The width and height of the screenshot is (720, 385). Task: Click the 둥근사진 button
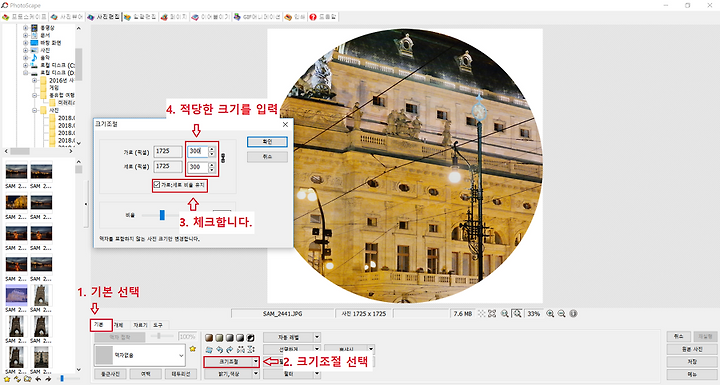coord(110,374)
